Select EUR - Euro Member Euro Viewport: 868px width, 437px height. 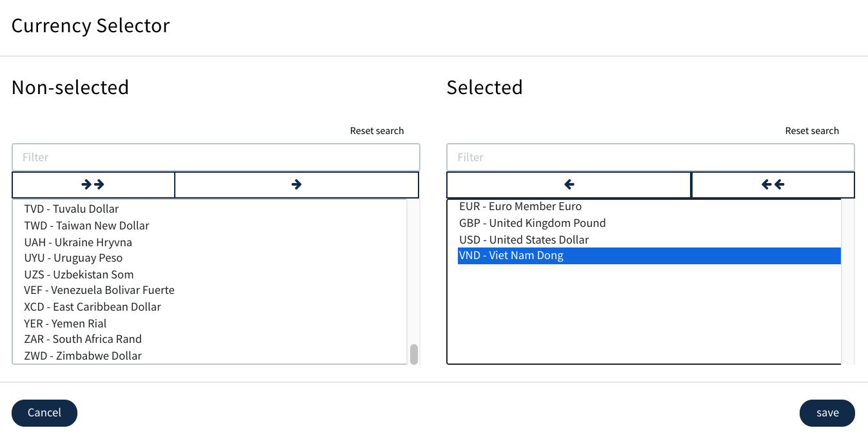pyautogui.click(x=520, y=206)
